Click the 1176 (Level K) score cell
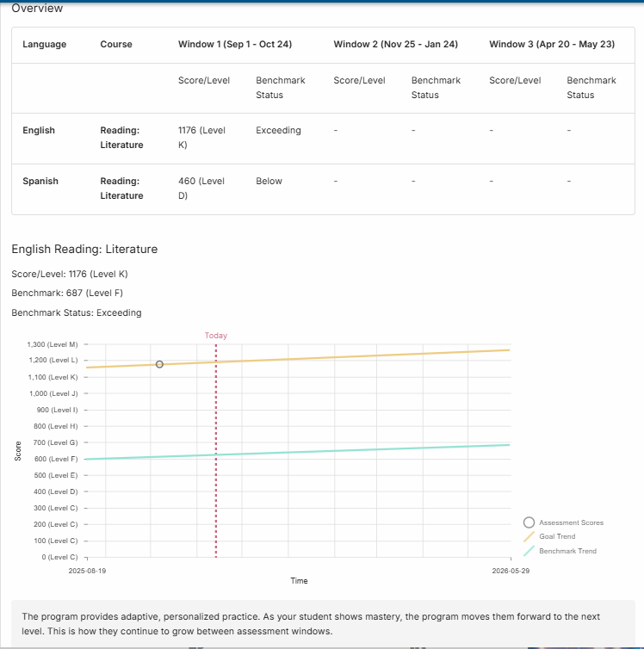The image size is (644, 649). tap(201, 138)
